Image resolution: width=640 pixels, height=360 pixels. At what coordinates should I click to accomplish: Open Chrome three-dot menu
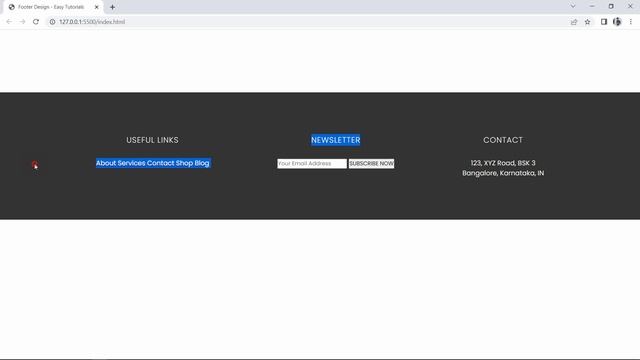[x=631, y=22]
